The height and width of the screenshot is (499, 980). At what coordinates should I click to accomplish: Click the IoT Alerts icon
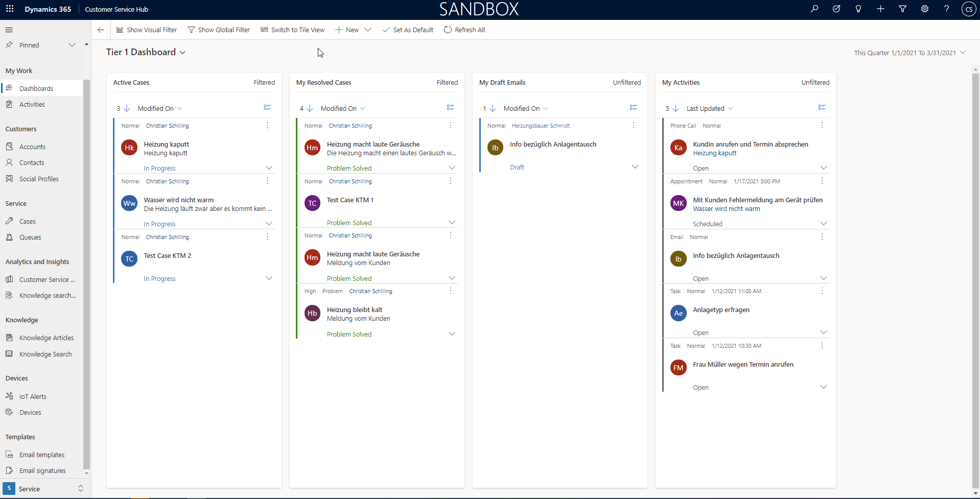click(9, 396)
